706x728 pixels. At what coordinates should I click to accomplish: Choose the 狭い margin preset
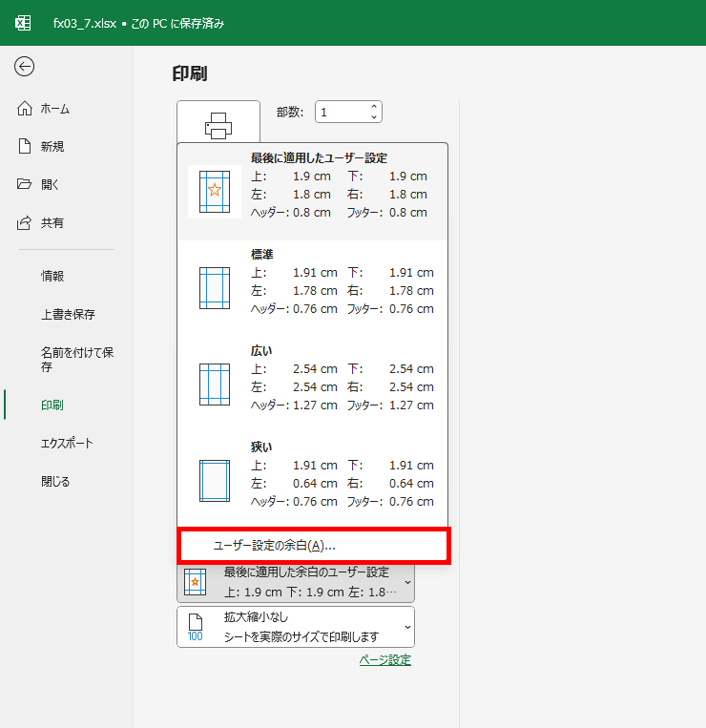(312, 481)
